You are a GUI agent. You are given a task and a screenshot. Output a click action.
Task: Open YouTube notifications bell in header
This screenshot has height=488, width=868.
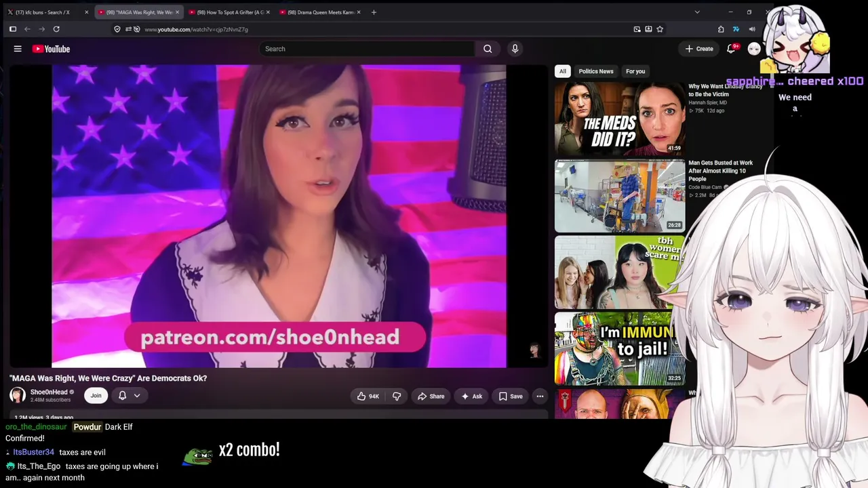tap(731, 49)
